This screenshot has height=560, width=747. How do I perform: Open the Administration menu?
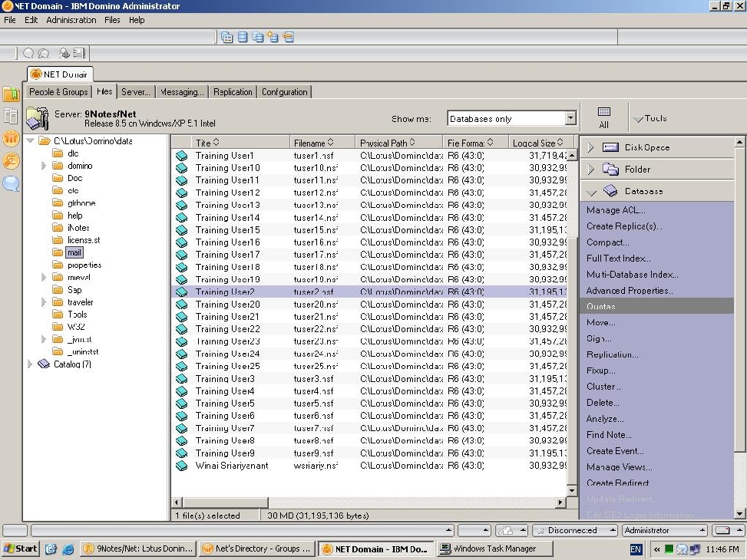(x=71, y=20)
